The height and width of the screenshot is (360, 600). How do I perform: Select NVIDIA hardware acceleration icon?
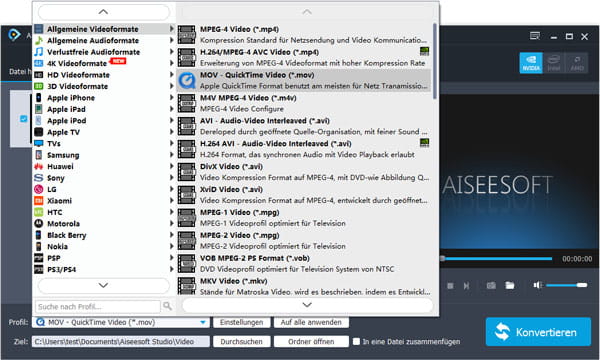pos(531,63)
